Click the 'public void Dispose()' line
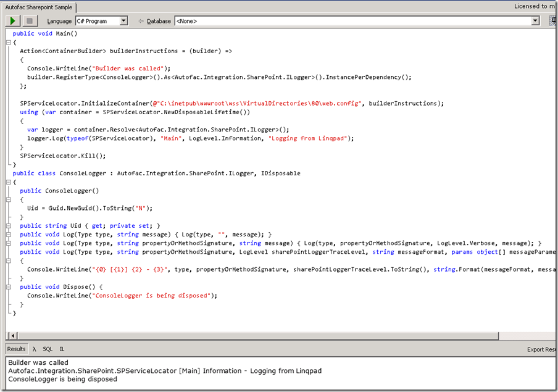Viewport: 558px width, 392px height. (x=61, y=287)
